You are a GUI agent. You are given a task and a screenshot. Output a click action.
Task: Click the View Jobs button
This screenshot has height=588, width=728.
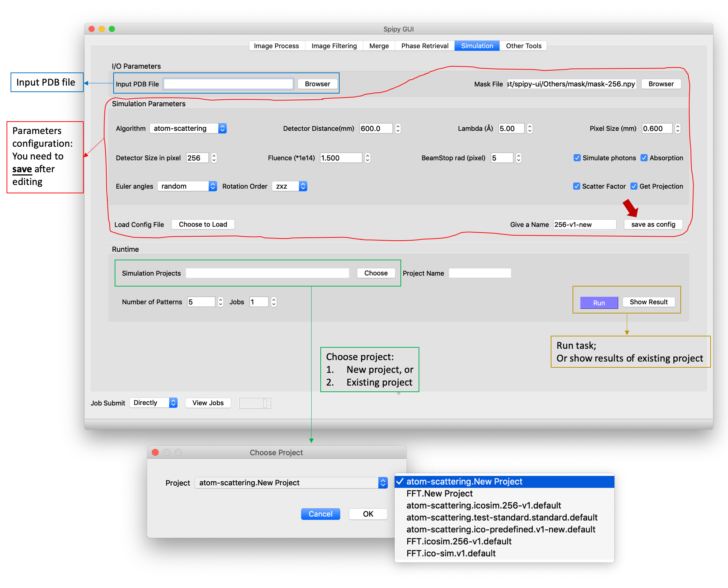click(x=208, y=403)
